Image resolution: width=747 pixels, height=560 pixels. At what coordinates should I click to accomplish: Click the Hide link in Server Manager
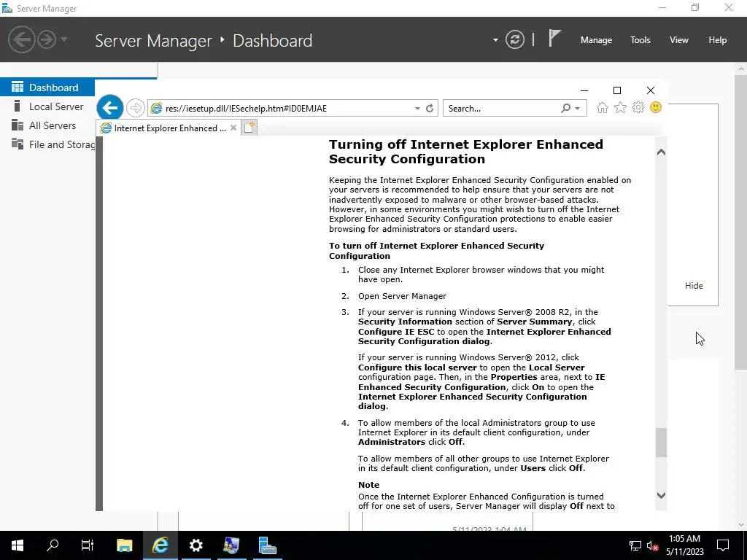694,286
